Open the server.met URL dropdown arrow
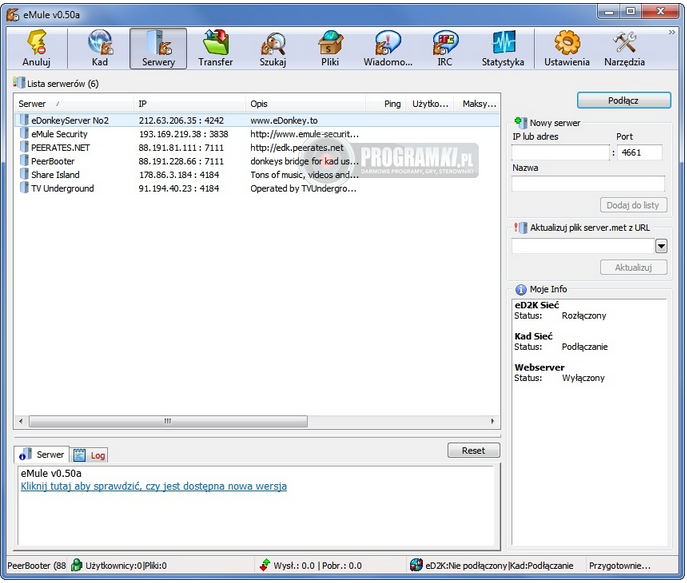The image size is (687, 583). tap(661, 246)
